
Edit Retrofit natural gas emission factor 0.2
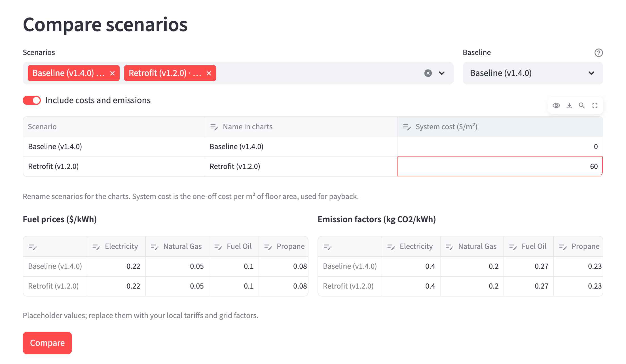click(x=472, y=286)
